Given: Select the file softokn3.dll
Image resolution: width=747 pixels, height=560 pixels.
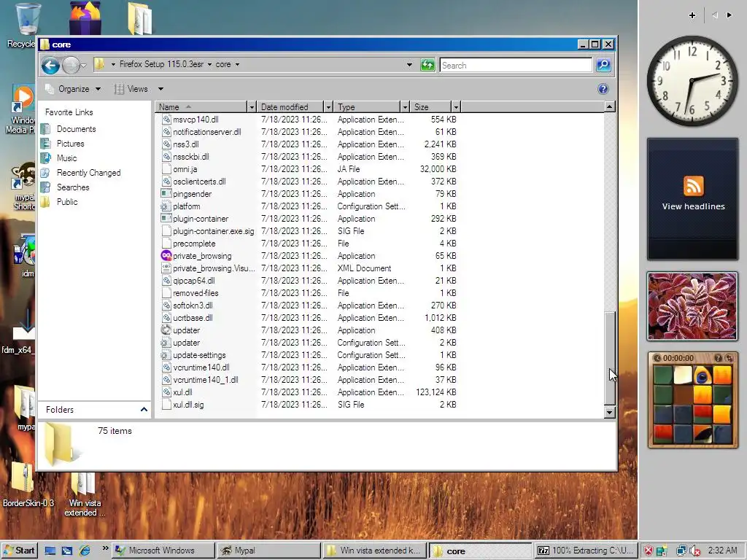Looking at the screenshot, I should (193, 306).
